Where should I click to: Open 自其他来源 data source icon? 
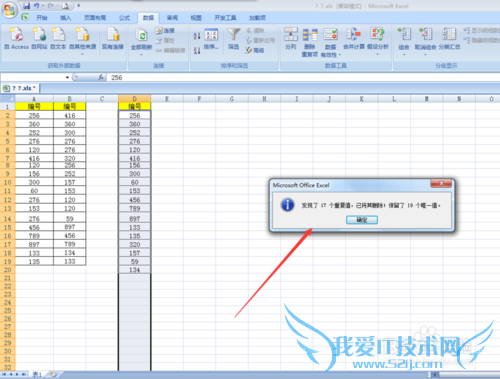point(82,39)
